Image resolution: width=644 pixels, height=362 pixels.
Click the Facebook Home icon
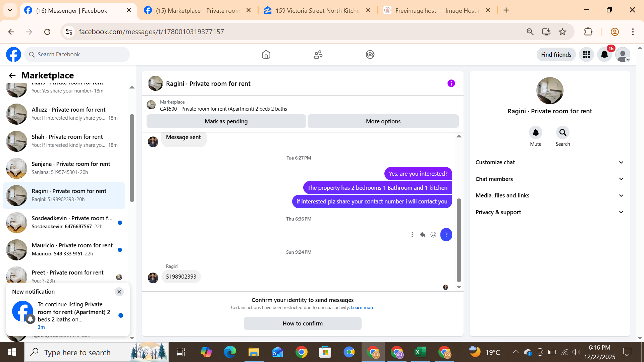click(x=266, y=54)
